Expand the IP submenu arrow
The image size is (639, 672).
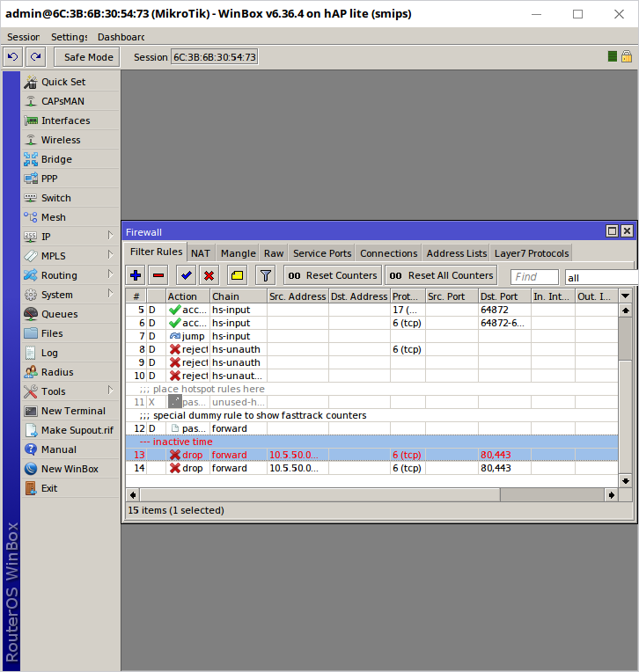pyautogui.click(x=110, y=236)
